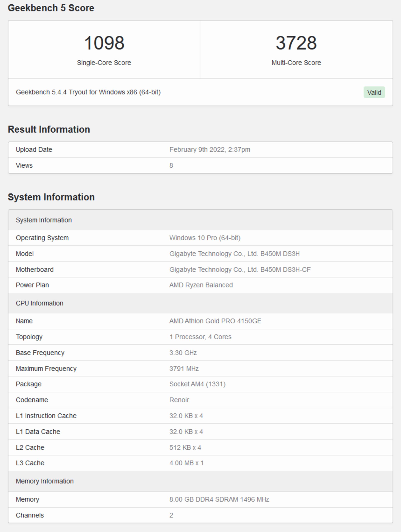Select the Views count 8
401x532 pixels.
click(x=171, y=165)
